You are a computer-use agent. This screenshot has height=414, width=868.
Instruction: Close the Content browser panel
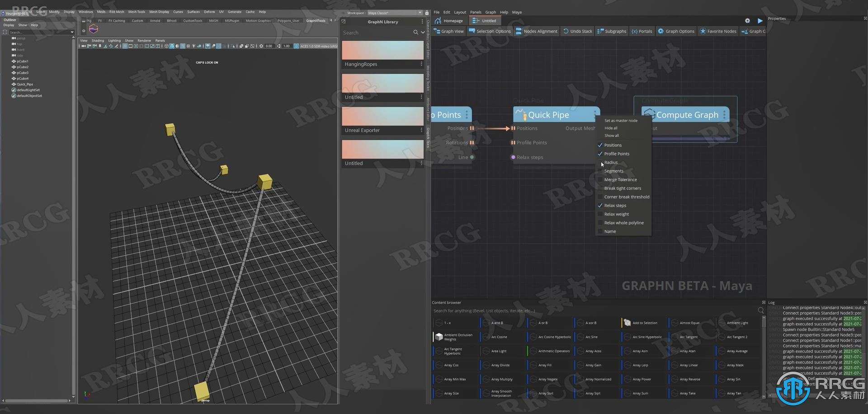(764, 302)
